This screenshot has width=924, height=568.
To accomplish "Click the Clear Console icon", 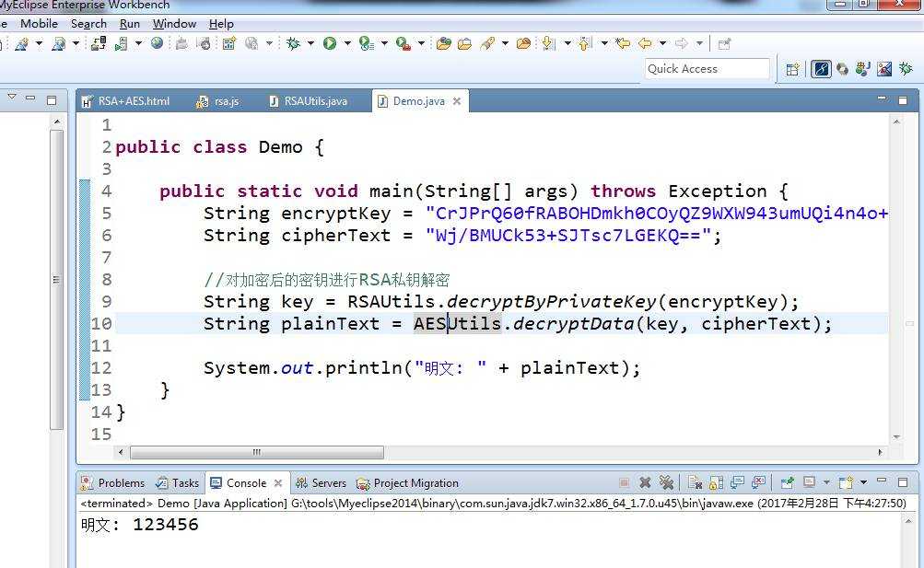I will tap(696, 482).
